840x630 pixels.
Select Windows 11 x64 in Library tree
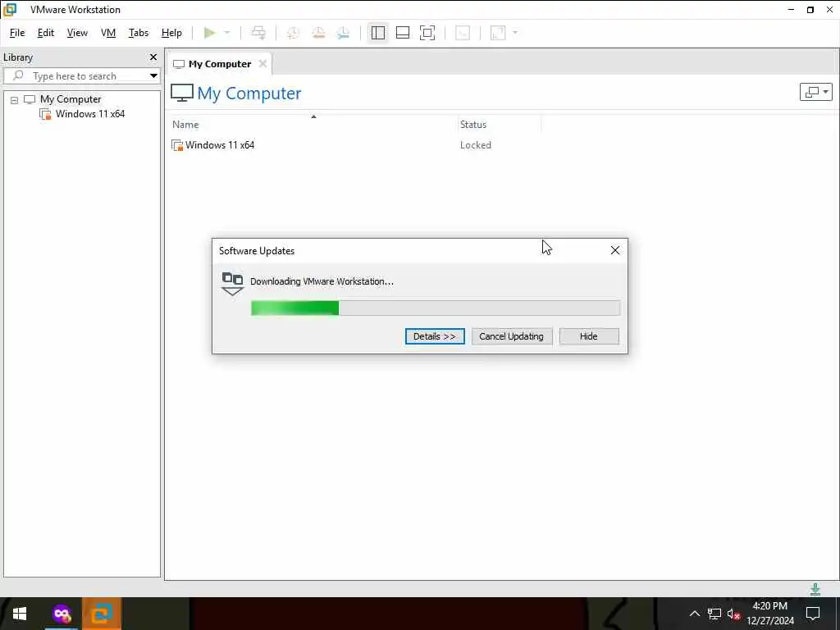(90, 113)
